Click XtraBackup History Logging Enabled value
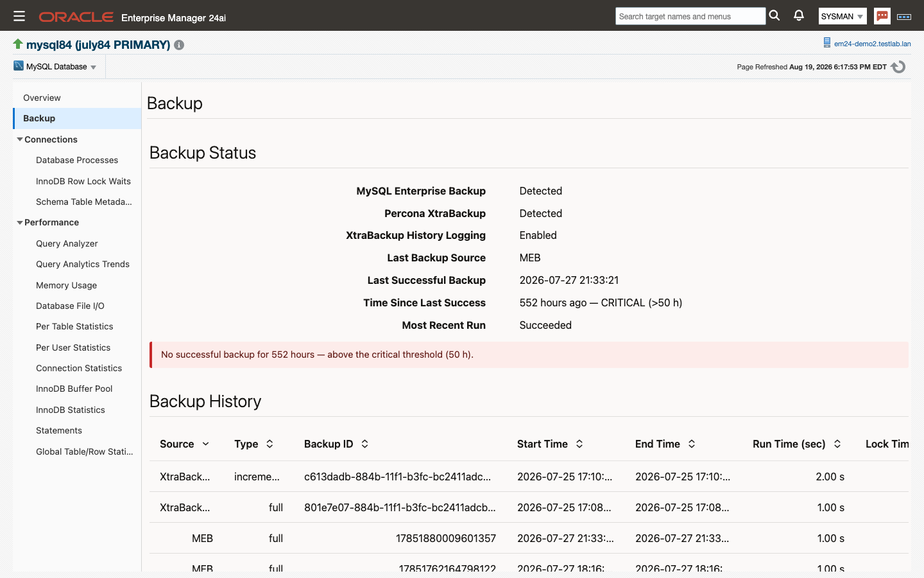Screen dimensions: 924x578 pos(538,235)
